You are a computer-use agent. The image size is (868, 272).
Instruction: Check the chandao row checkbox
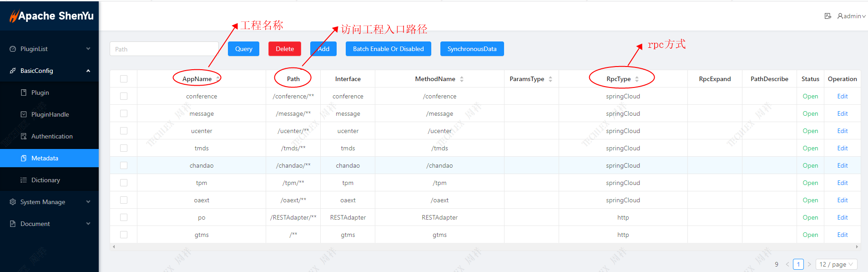[124, 165]
